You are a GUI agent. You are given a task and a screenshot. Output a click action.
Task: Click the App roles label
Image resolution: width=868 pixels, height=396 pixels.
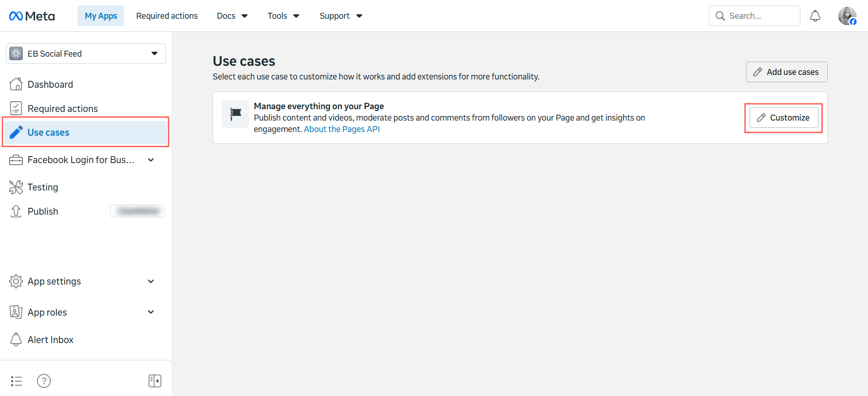[47, 312]
